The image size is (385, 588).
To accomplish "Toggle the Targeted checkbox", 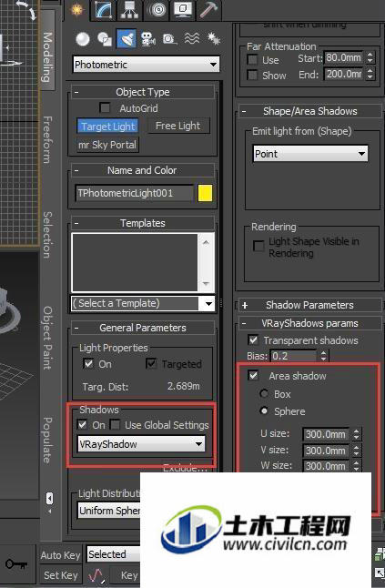I will [x=151, y=363].
